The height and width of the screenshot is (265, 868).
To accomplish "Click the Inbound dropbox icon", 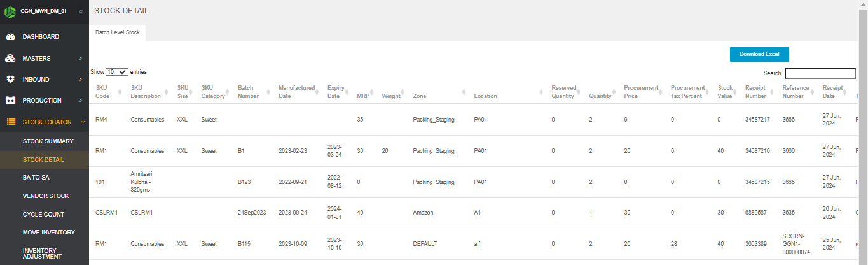I will (x=10, y=80).
